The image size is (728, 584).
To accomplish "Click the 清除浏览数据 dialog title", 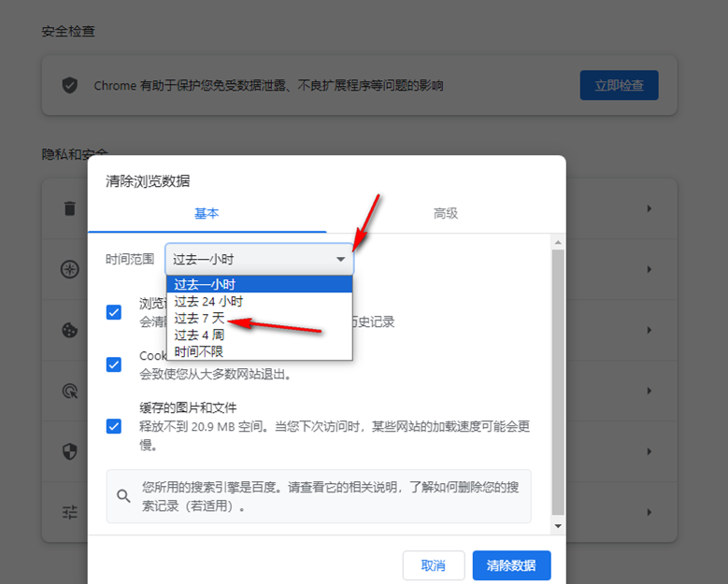I will click(148, 181).
